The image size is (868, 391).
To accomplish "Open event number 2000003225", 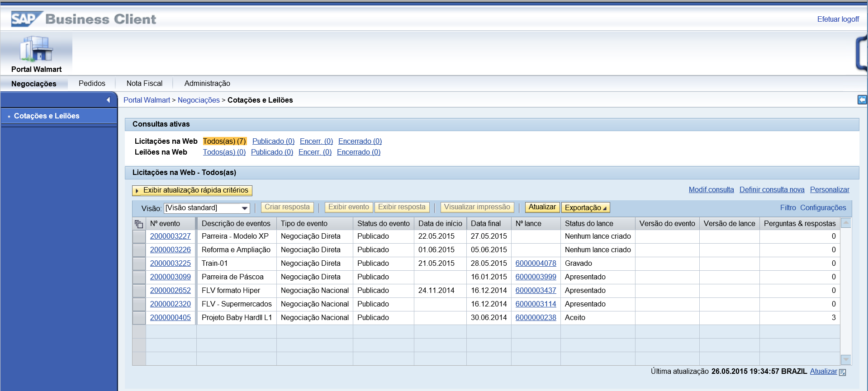I will tap(170, 263).
